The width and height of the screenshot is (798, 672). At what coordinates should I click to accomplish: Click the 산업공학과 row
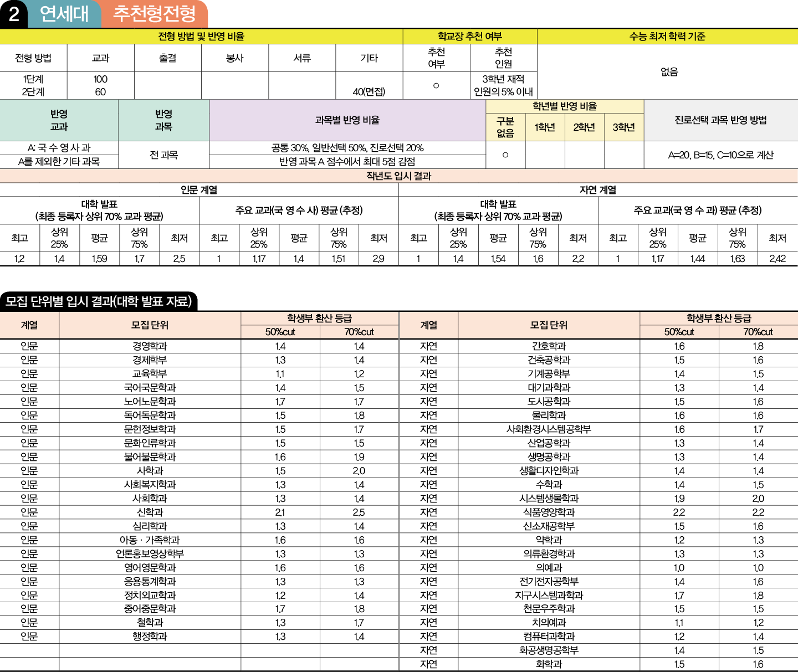click(x=598, y=443)
